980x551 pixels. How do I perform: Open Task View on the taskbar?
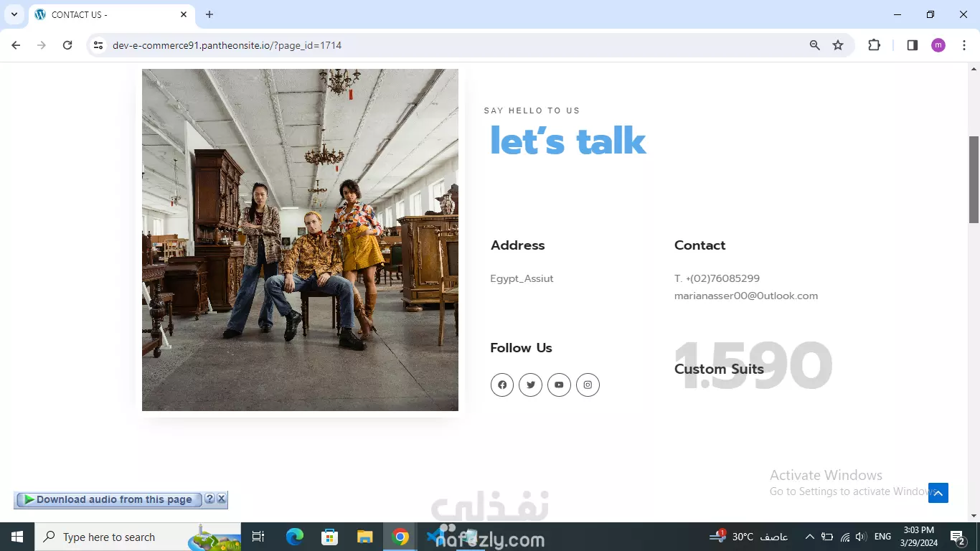258,537
